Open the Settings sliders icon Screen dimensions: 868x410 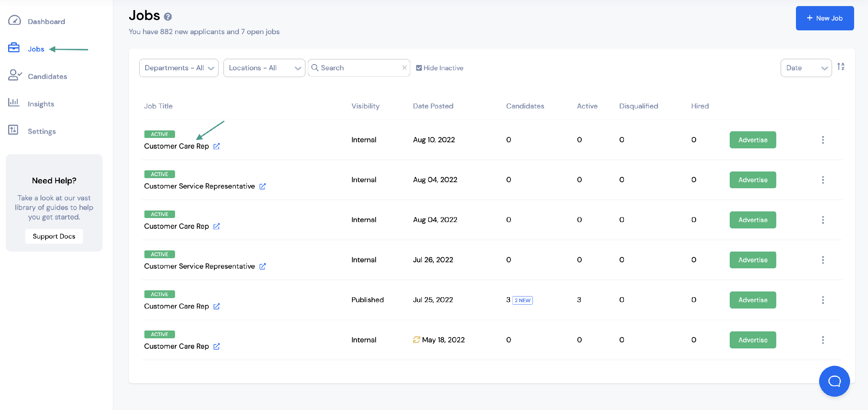13,130
